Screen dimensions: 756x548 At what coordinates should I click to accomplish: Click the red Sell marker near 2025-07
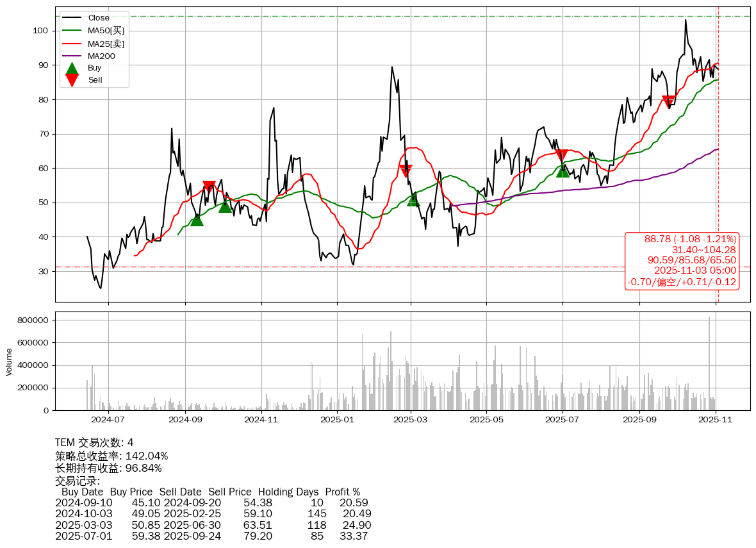tap(562, 156)
